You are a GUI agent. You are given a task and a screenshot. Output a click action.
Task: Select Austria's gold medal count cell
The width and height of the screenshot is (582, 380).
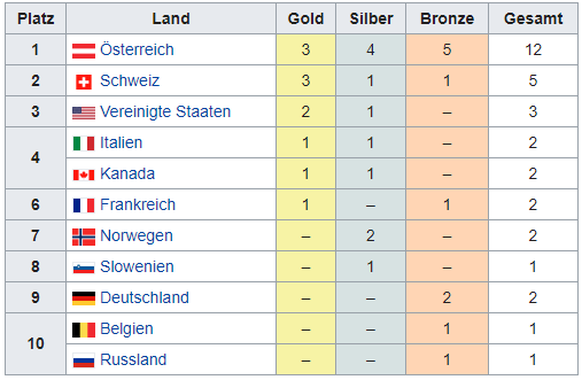click(x=306, y=50)
